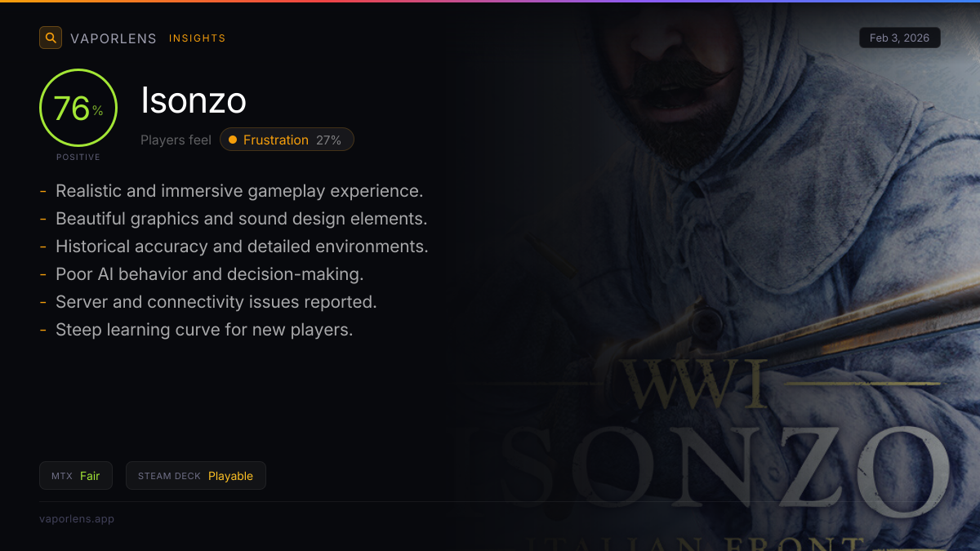
Task: Click the 76% positive score circle
Action: click(78, 108)
